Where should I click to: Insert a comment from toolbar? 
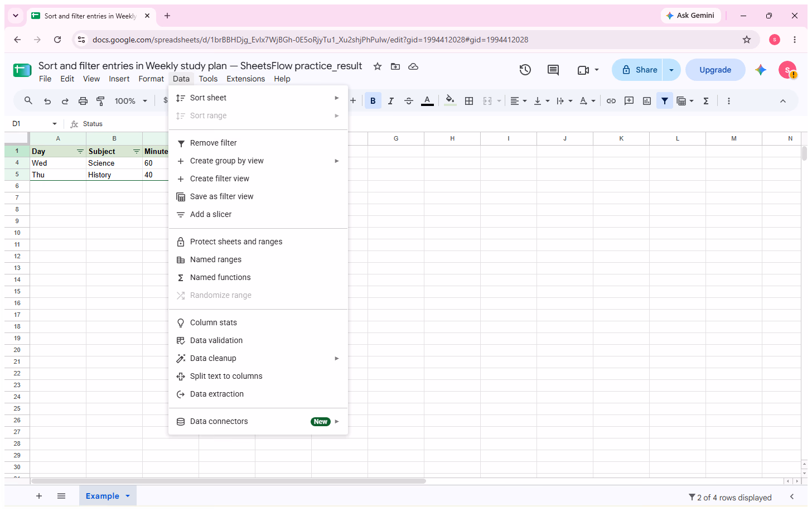coord(629,101)
